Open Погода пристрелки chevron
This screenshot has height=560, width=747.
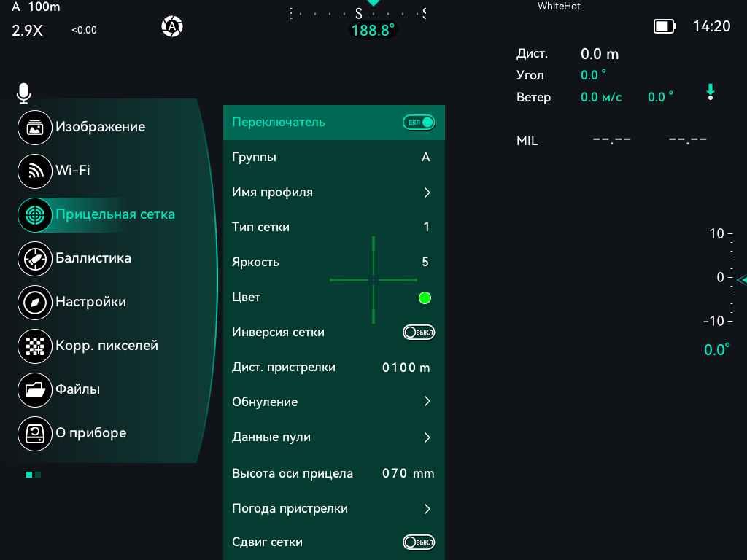[x=427, y=508]
